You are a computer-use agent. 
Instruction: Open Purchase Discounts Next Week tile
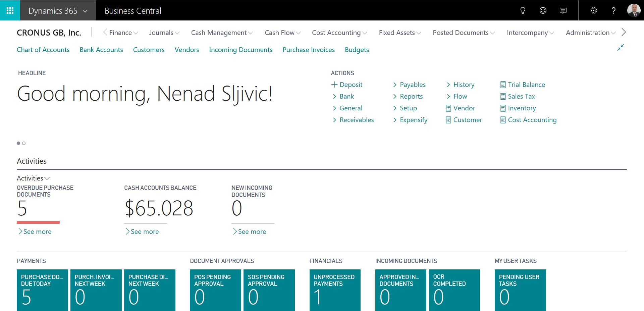150,290
